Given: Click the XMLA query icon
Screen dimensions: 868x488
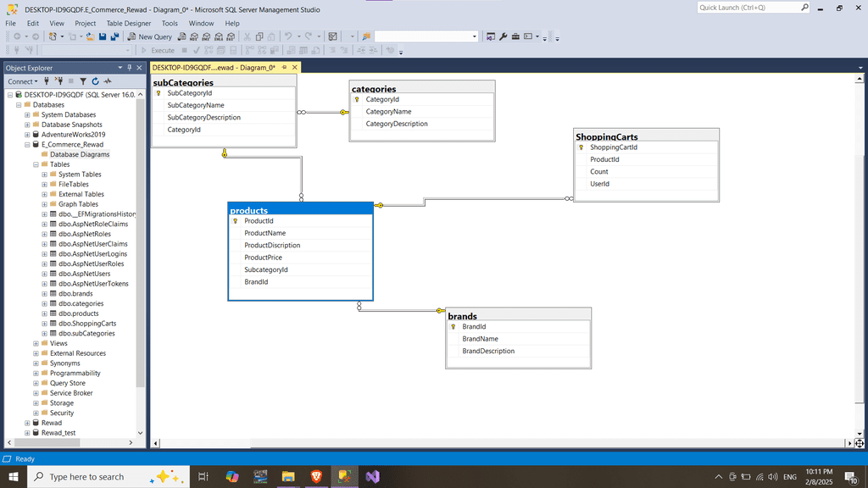Looking at the screenshot, I should (x=218, y=36).
